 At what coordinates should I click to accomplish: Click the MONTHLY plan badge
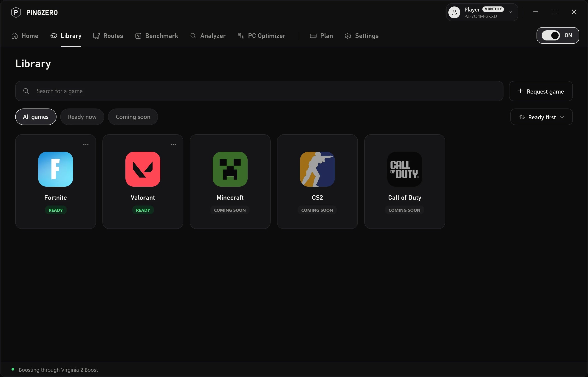click(493, 9)
